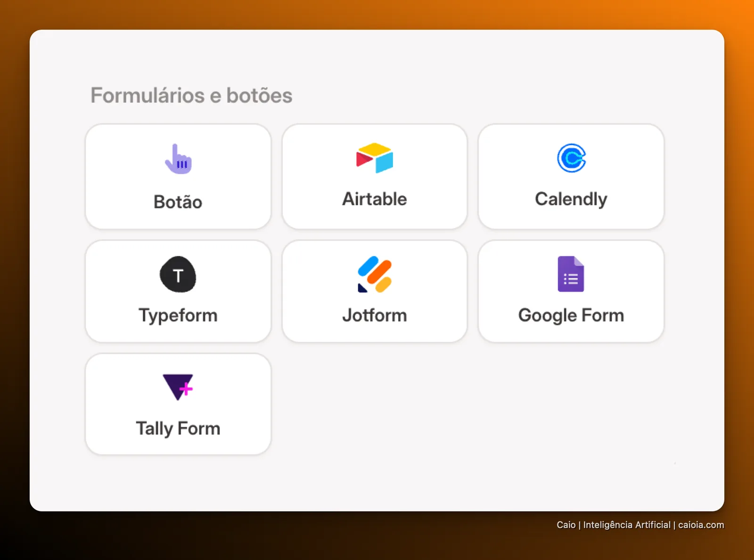This screenshot has width=754, height=560.
Task: Click the Google Form label text
Action: tap(571, 316)
